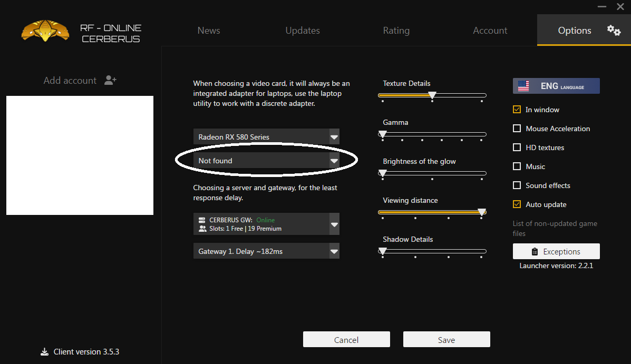Expand the Not found dropdown arrow
This screenshot has width=631, height=364.
pos(334,161)
